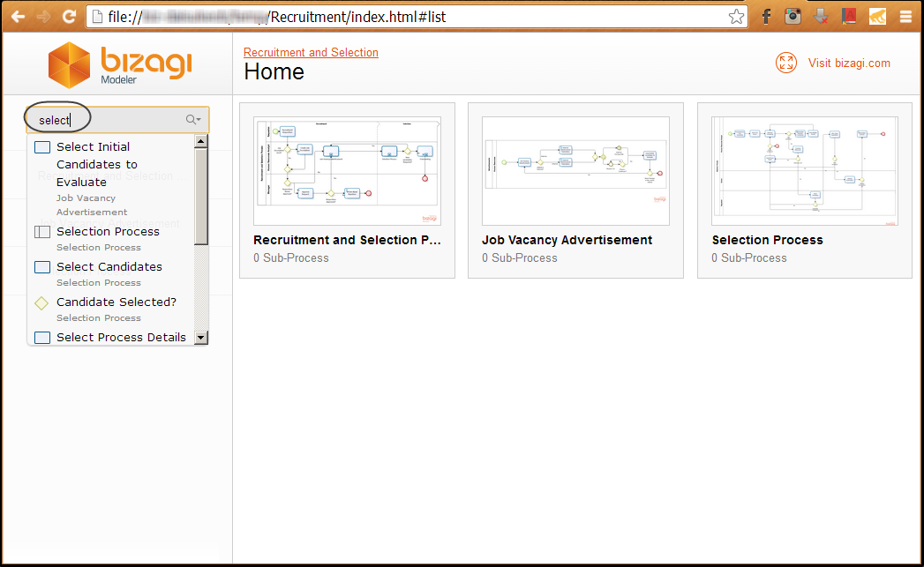Reload the page with the refresh icon
924x567 pixels.
click(69, 17)
